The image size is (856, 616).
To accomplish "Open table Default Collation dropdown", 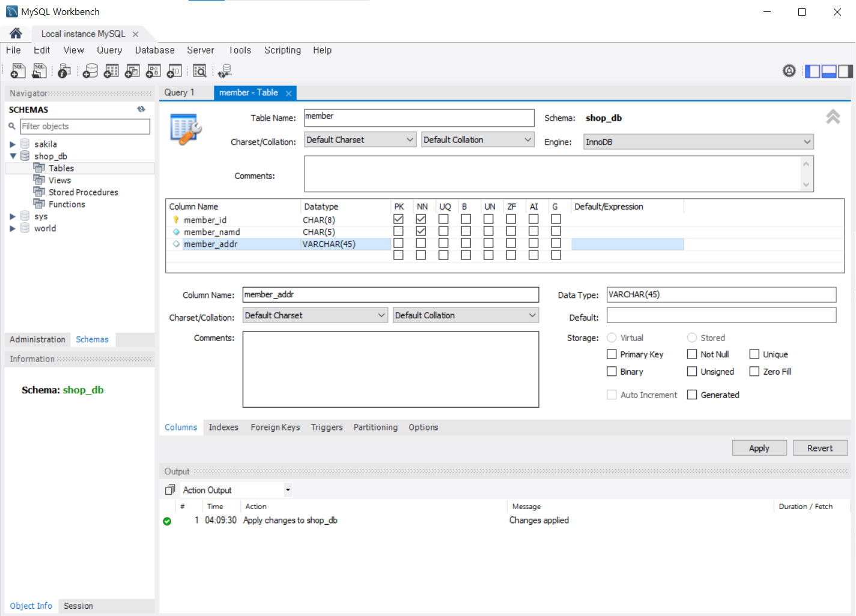I will coord(478,139).
